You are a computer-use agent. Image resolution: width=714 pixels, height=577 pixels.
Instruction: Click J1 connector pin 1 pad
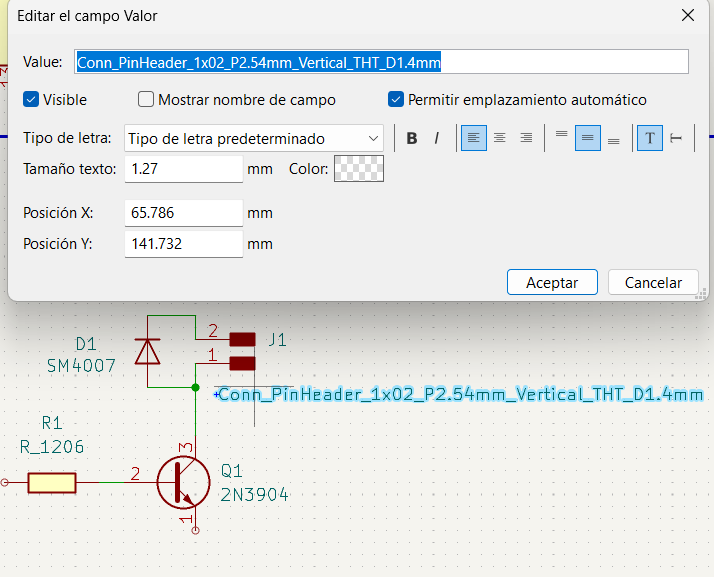pyautogui.click(x=243, y=363)
